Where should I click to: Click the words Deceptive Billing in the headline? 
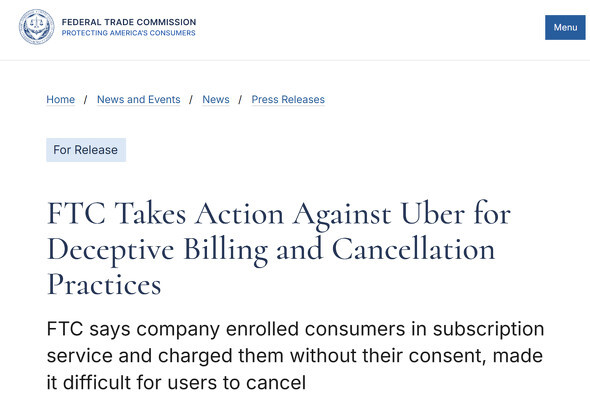[x=158, y=249]
